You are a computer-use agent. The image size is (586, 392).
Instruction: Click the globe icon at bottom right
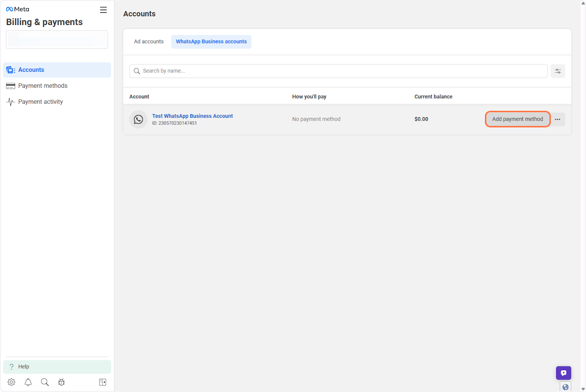point(565,387)
